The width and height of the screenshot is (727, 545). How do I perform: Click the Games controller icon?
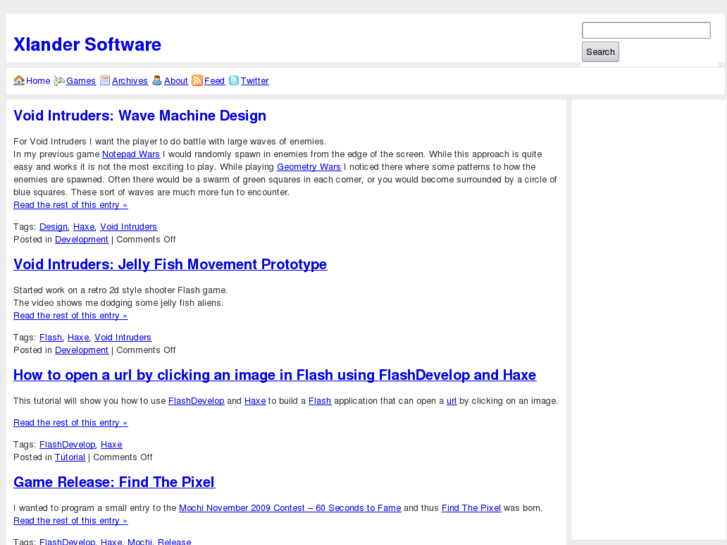(59, 81)
